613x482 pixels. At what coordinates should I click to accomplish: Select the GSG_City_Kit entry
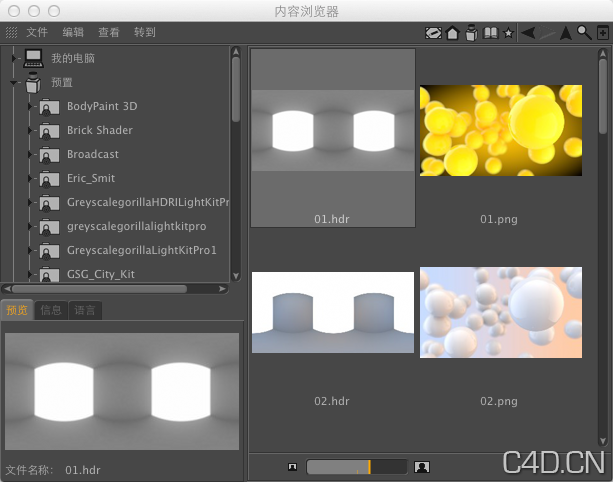pyautogui.click(x=101, y=274)
